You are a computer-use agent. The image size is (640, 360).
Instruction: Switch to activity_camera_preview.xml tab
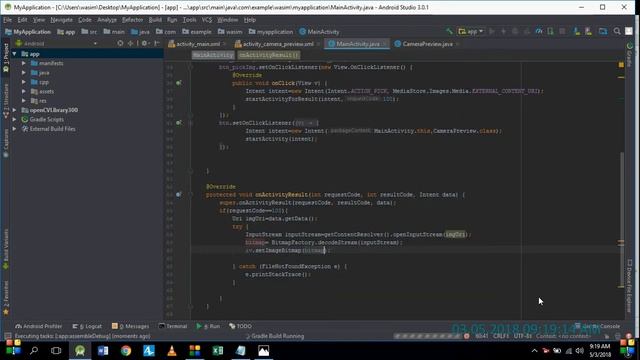[x=278, y=44]
